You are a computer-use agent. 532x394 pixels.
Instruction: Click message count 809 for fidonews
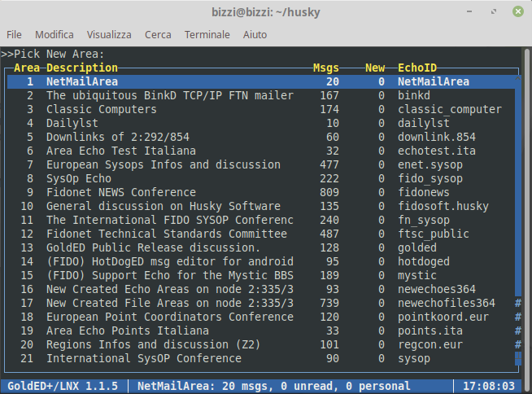click(329, 192)
